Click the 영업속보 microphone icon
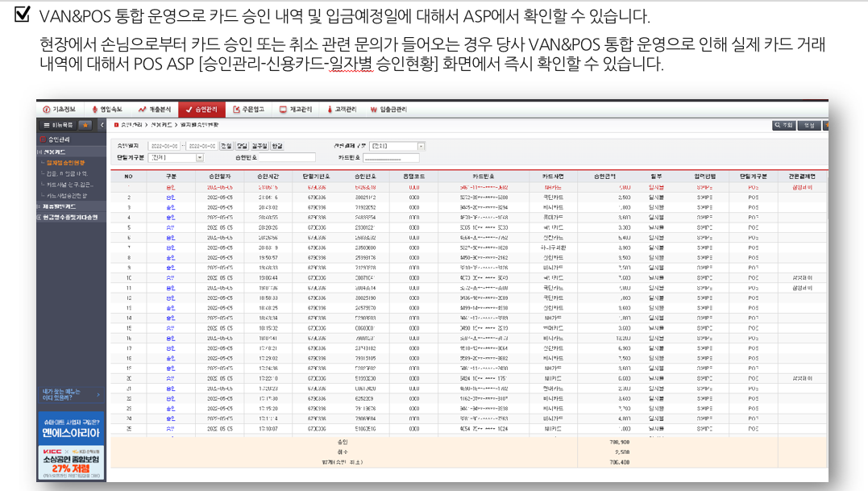Image resolution: width=868 pixels, height=491 pixels. (94, 109)
